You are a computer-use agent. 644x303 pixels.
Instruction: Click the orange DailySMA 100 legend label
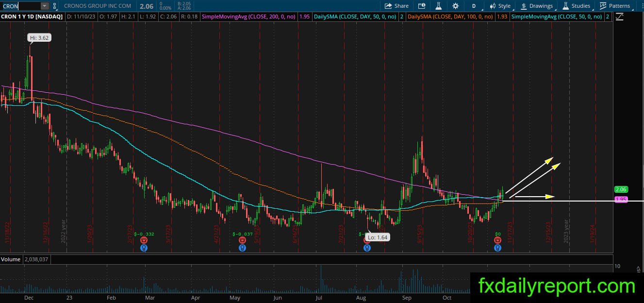tap(450, 17)
